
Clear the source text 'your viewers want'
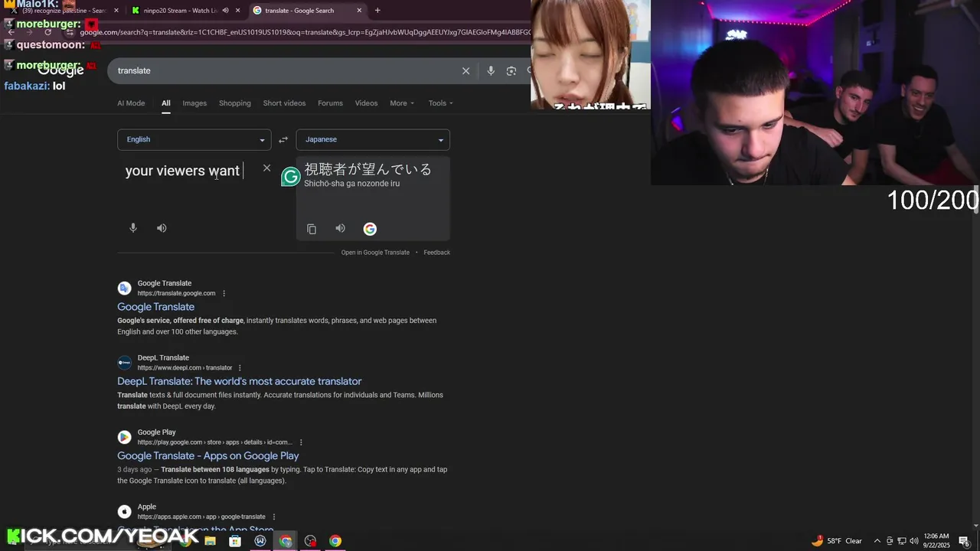(x=266, y=168)
